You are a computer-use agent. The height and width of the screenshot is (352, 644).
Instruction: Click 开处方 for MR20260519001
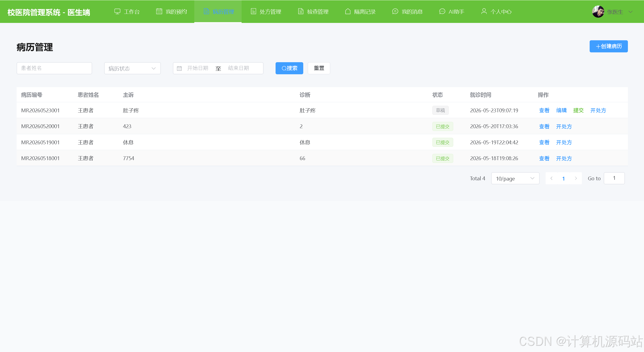coord(564,142)
